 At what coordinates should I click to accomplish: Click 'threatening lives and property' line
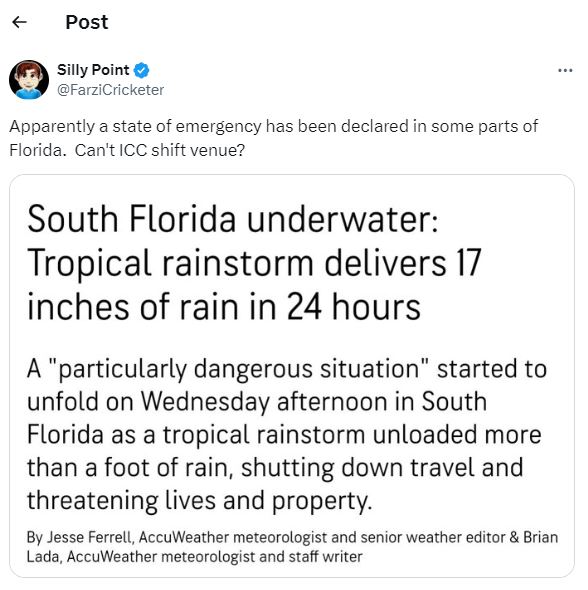point(200,501)
